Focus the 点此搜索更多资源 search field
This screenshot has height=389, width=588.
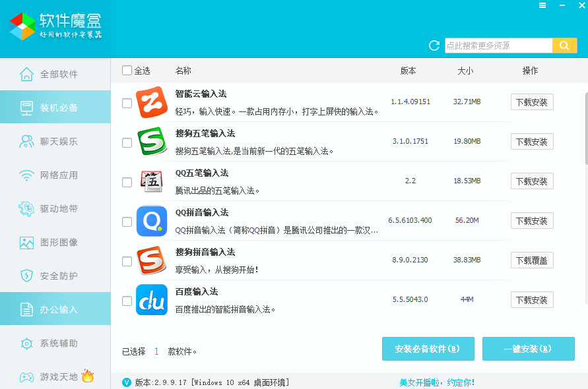pos(498,45)
